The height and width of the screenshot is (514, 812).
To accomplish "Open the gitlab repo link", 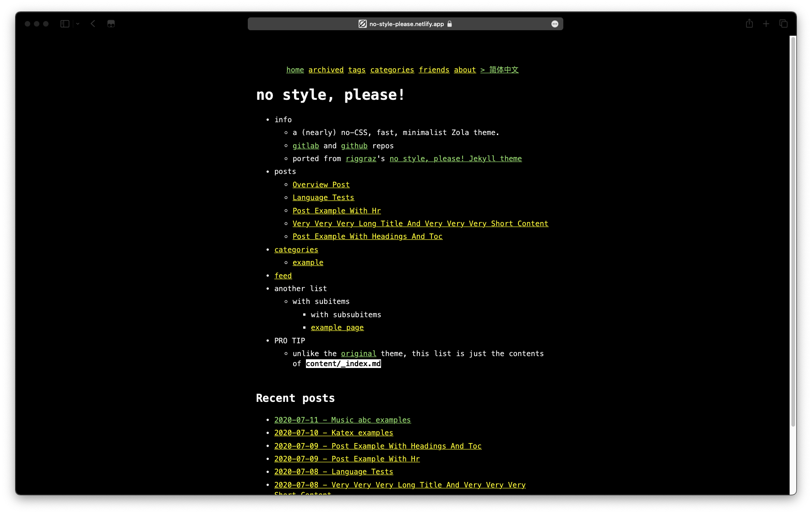I will tap(306, 146).
